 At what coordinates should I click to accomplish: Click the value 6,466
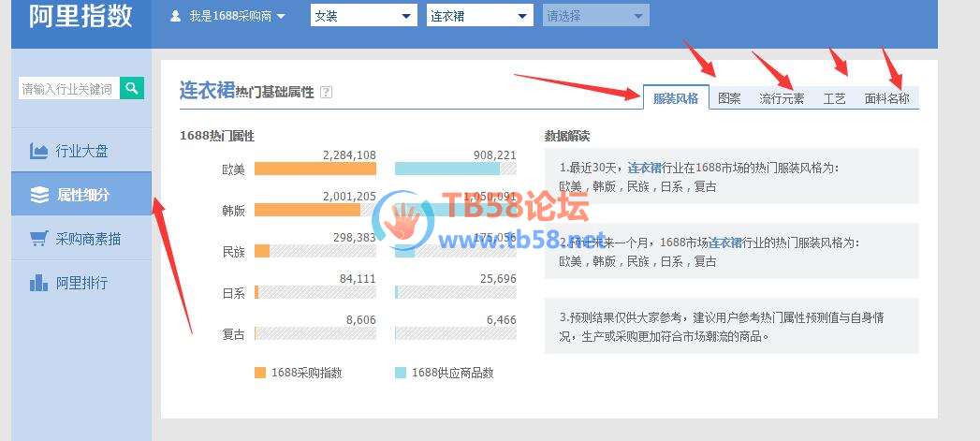tap(502, 319)
